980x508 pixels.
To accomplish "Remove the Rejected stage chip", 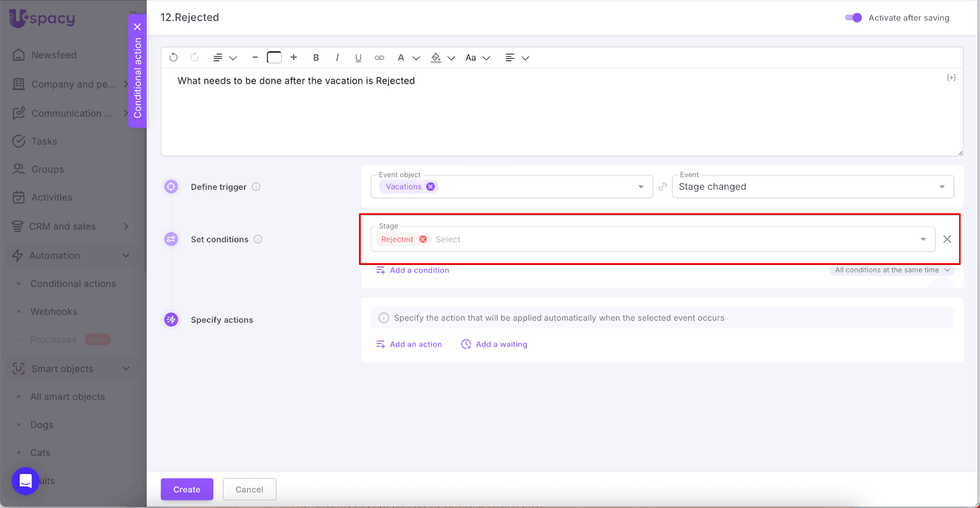I will click(423, 239).
